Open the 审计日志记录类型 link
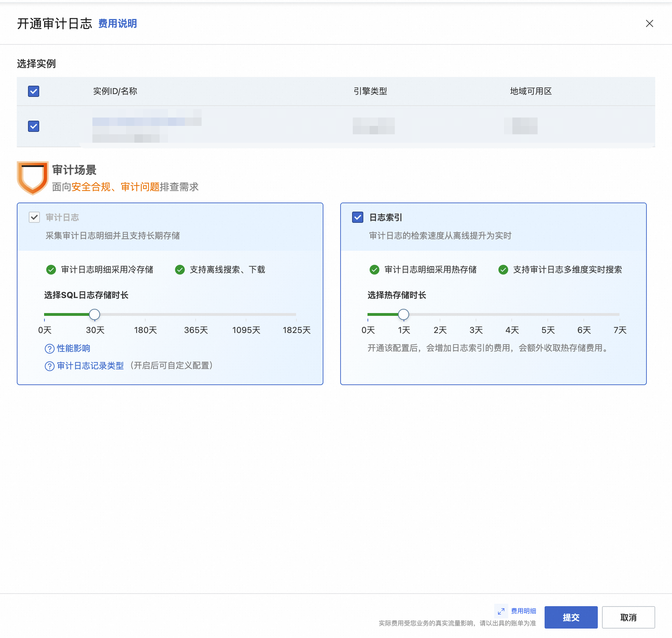672x638 pixels. point(90,366)
